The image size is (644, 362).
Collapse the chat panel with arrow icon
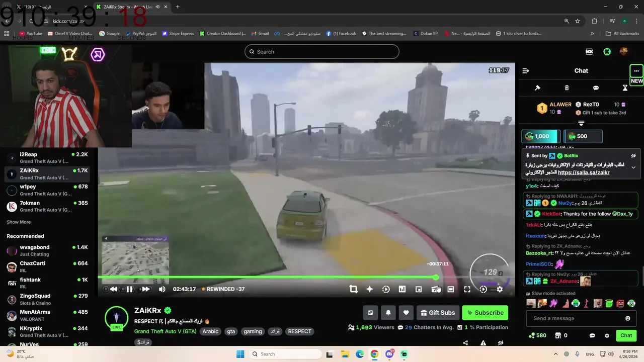pyautogui.click(x=526, y=71)
